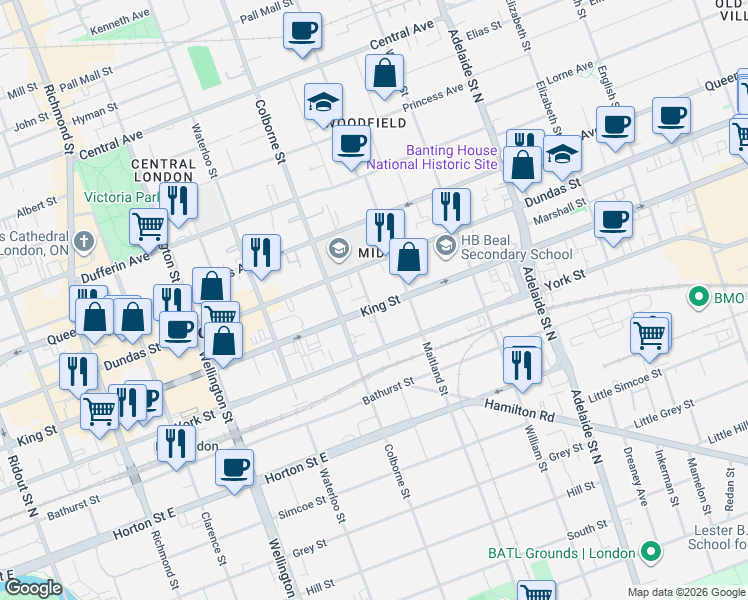Open the graduation cap marker above Woodfield
The width and height of the screenshot is (748, 600).
click(x=323, y=104)
